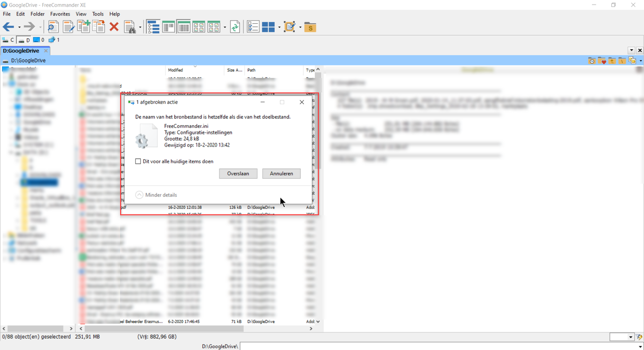The image size is (644, 350).
Task: Close the '1 afgebroken actie' dialog
Action: coord(302,102)
